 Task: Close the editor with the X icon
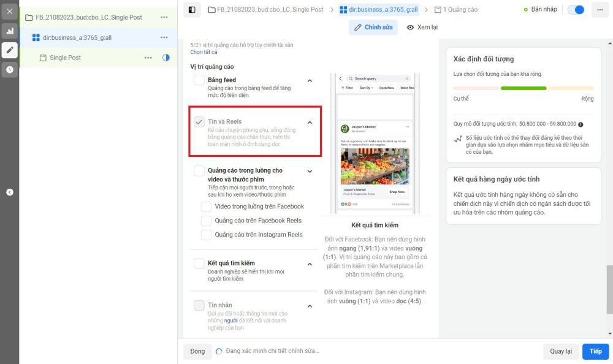(x=9, y=12)
